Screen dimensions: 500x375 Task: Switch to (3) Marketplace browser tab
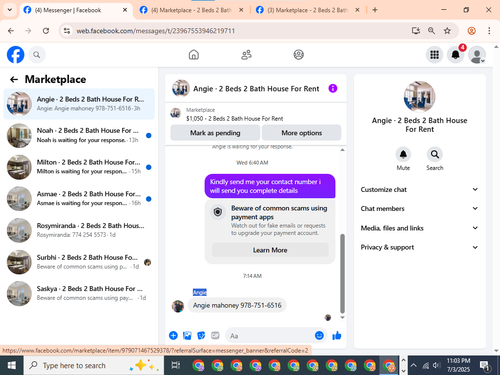[308, 10]
